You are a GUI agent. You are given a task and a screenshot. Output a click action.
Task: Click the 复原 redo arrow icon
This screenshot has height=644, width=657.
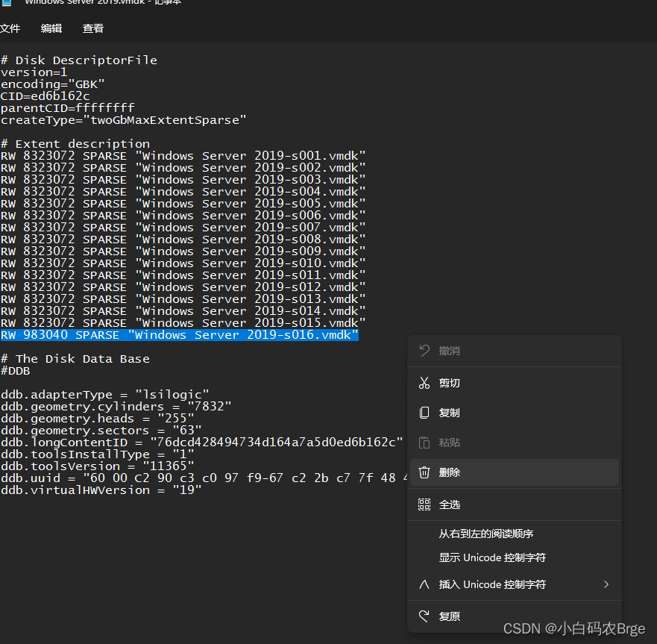pos(424,616)
